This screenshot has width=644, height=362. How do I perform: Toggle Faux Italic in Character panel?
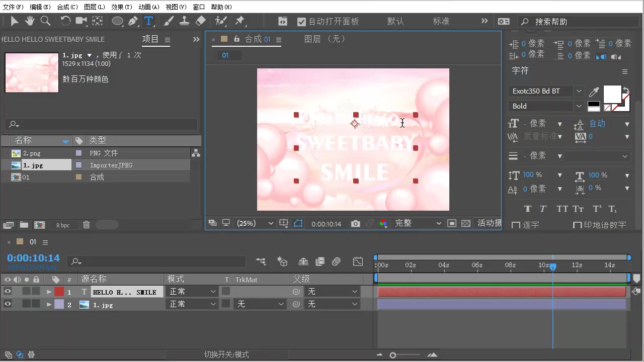click(x=543, y=209)
